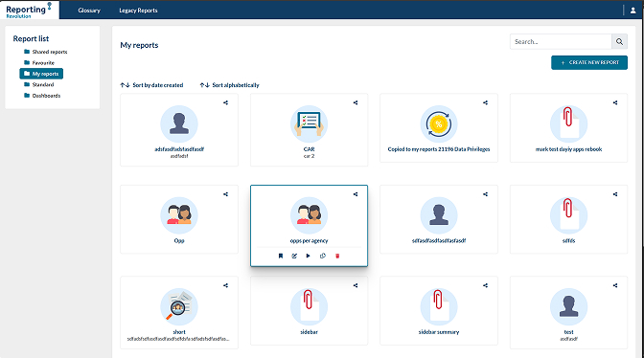Open opps per agency people thumbnail

point(309,215)
